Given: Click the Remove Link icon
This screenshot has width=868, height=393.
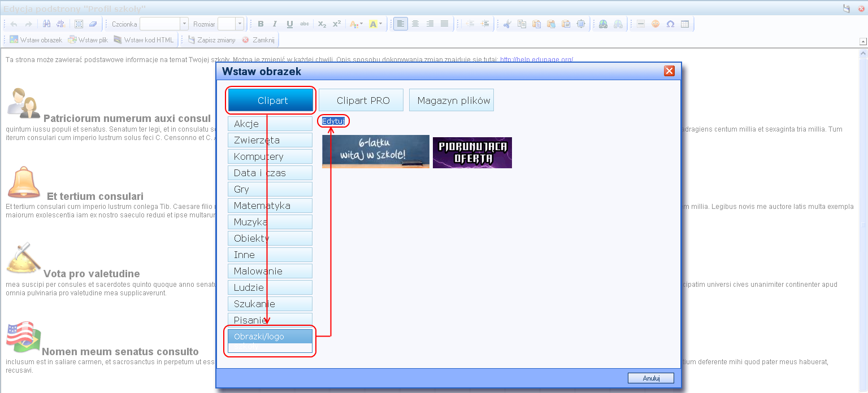Looking at the screenshot, I should (x=618, y=24).
